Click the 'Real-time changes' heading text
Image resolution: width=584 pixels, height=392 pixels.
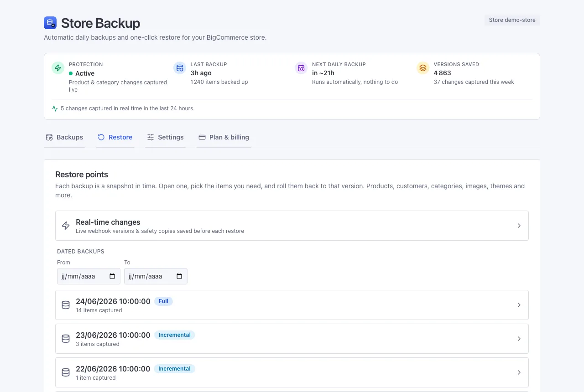[x=108, y=222]
